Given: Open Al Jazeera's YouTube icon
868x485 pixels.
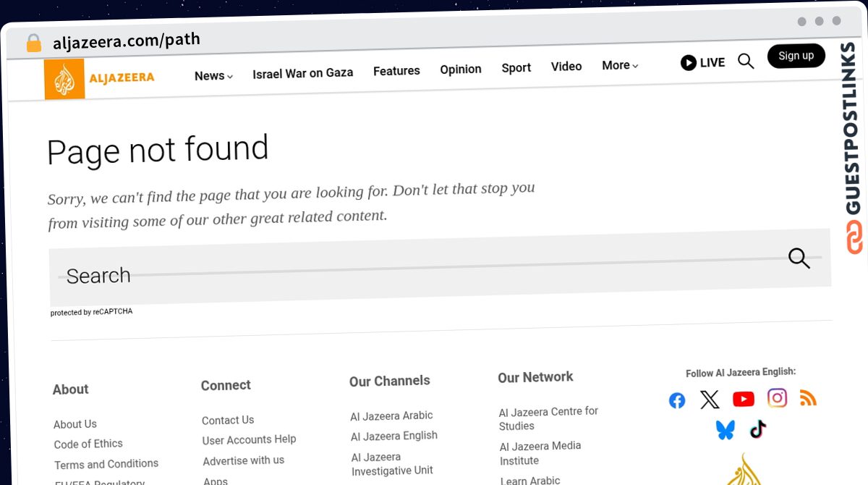Looking at the screenshot, I should click(x=744, y=399).
